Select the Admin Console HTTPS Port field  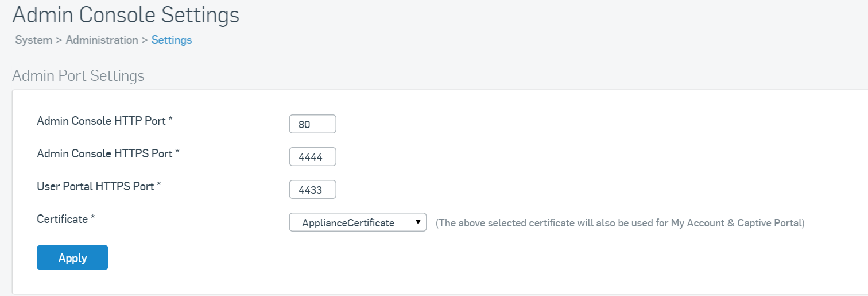(312, 157)
